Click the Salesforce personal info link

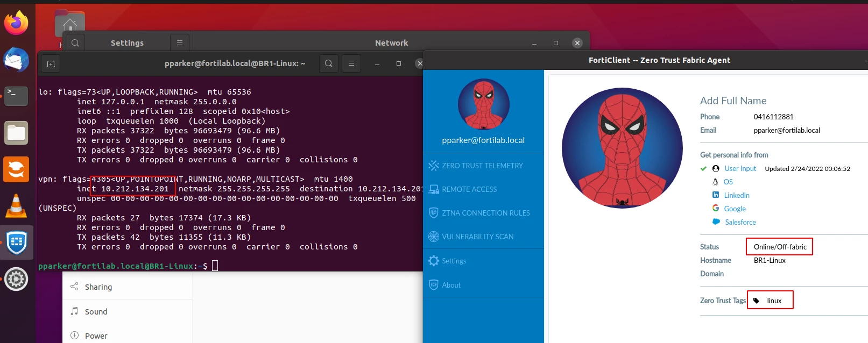tap(740, 222)
